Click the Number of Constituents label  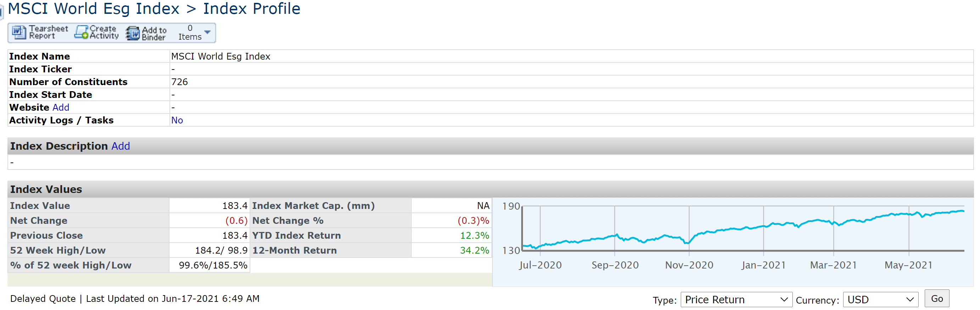[x=68, y=82]
